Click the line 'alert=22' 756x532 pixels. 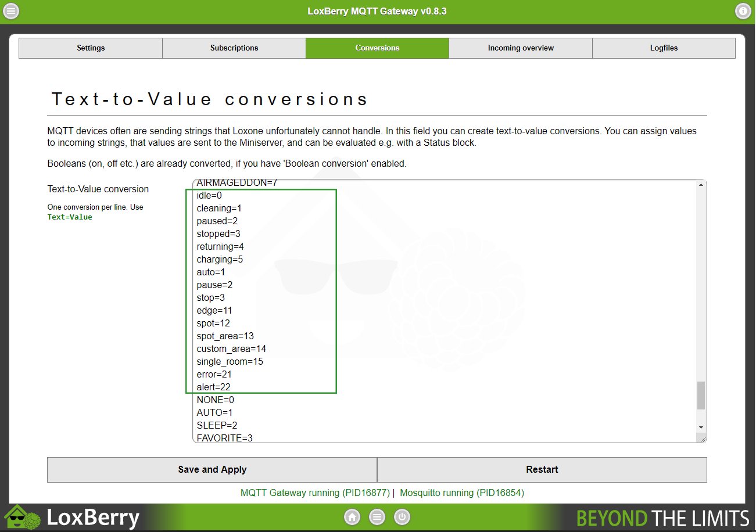[x=213, y=387]
